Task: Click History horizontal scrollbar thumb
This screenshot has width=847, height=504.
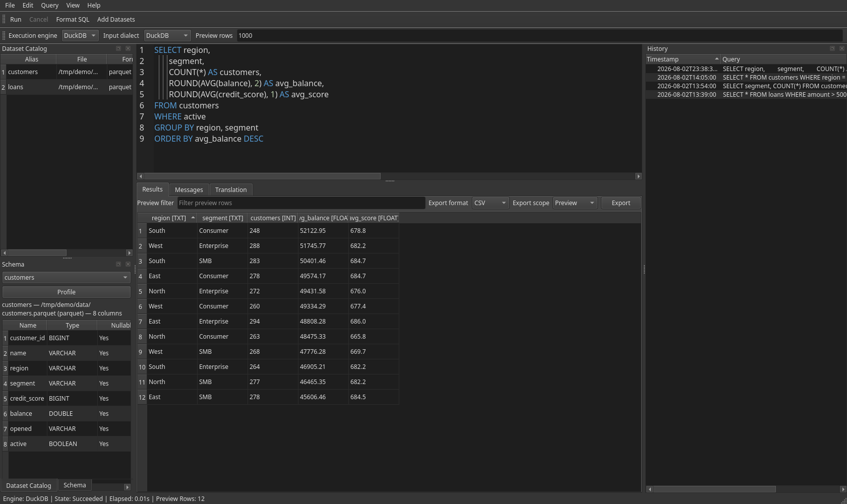Action: click(714, 489)
